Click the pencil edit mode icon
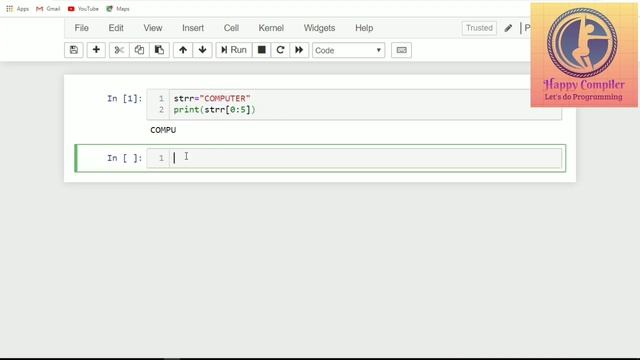640x360 pixels. 508,28
